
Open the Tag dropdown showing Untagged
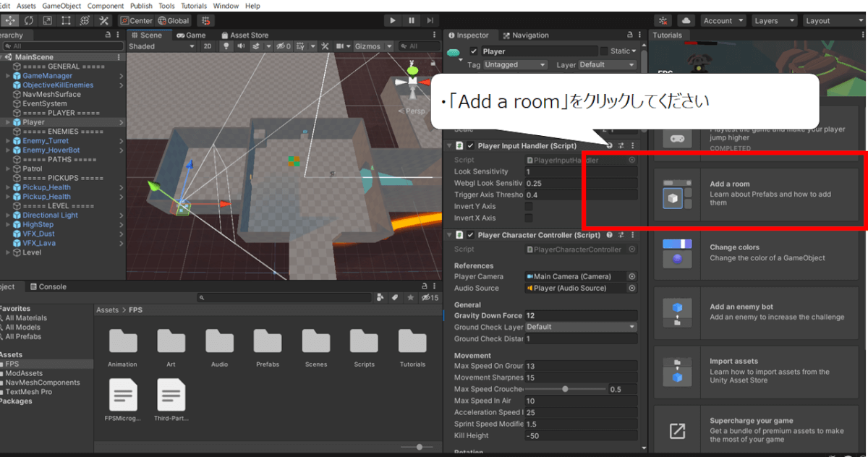pos(515,64)
